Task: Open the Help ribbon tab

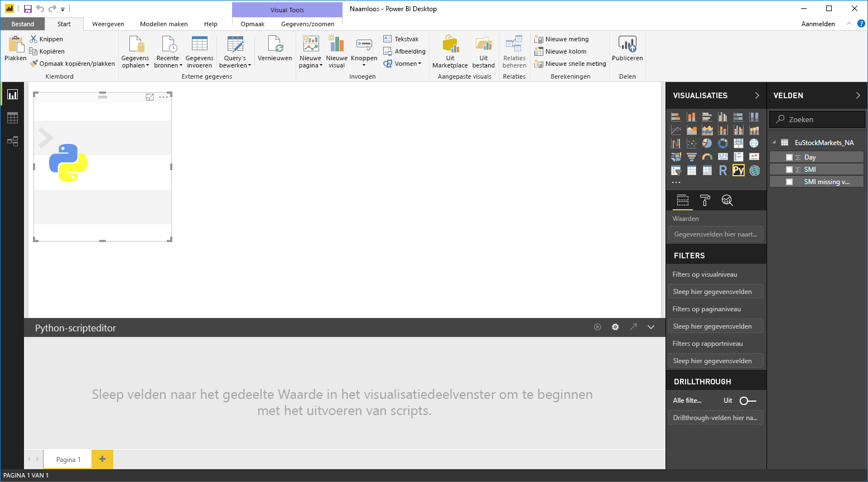Action: click(x=211, y=24)
